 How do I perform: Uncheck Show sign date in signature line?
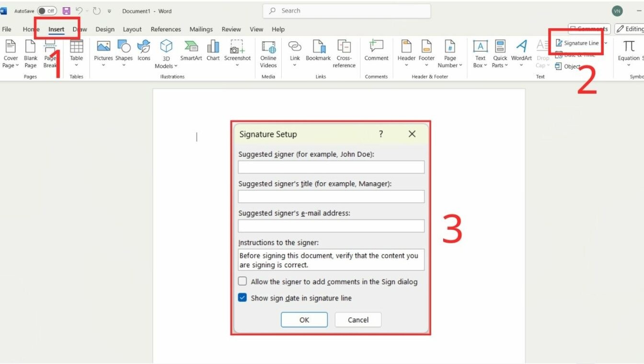(242, 298)
